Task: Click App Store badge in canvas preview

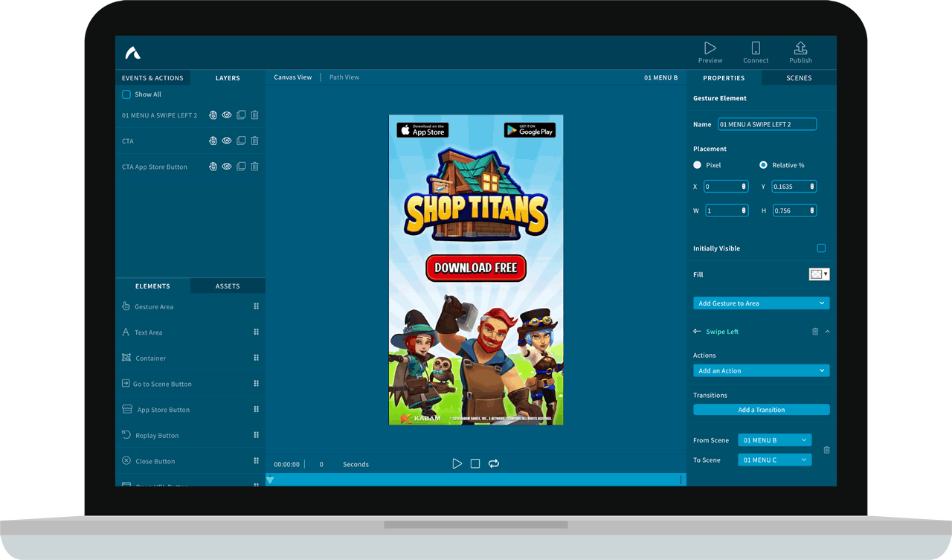Action: (422, 130)
